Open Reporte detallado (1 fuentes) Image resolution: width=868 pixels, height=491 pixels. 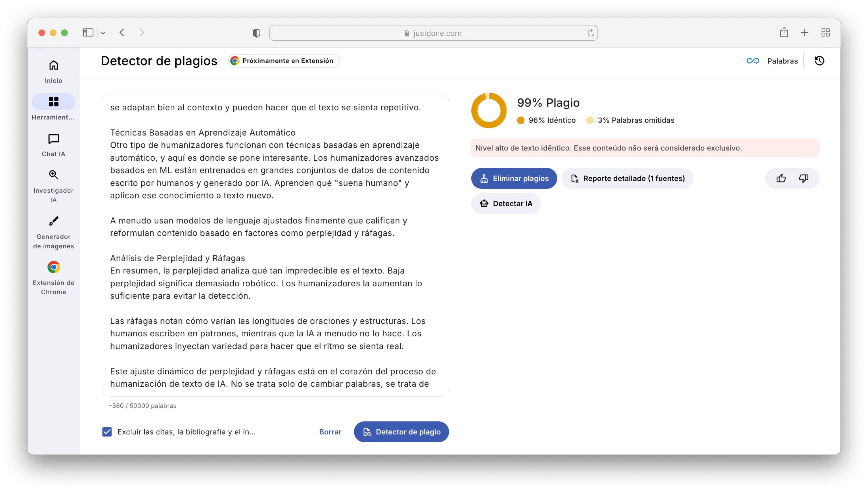coord(627,178)
